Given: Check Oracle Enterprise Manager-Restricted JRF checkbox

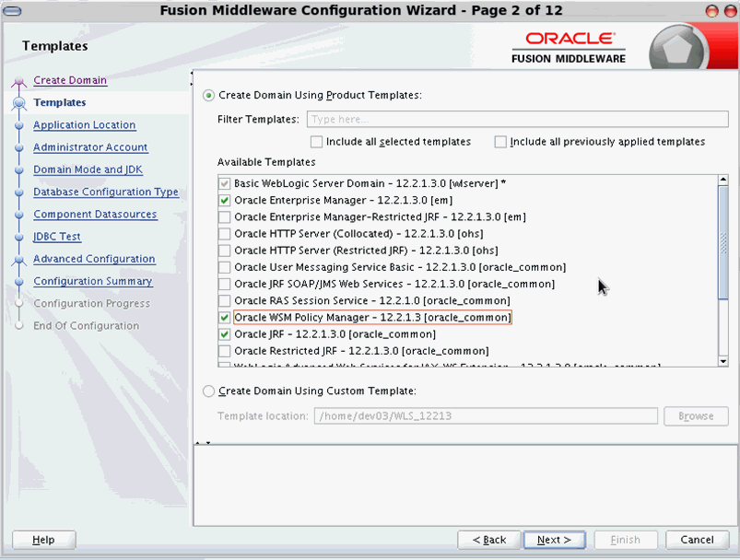Looking at the screenshot, I should (x=225, y=217).
